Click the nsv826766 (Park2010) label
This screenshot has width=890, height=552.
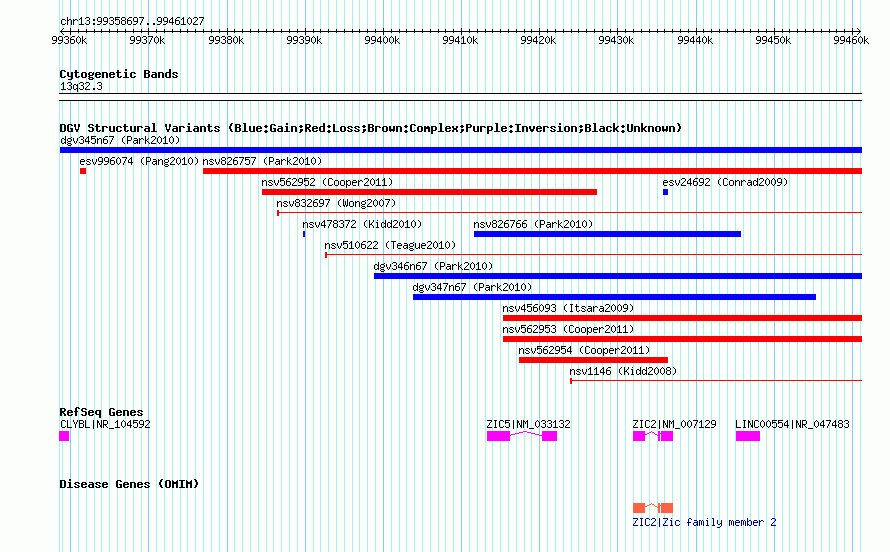533,224
